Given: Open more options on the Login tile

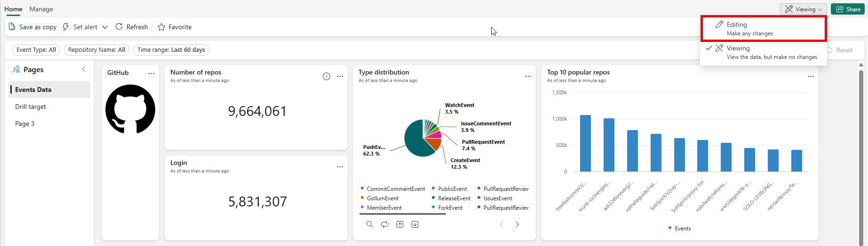Looking at the screenshot, I should tap(340, 167).
